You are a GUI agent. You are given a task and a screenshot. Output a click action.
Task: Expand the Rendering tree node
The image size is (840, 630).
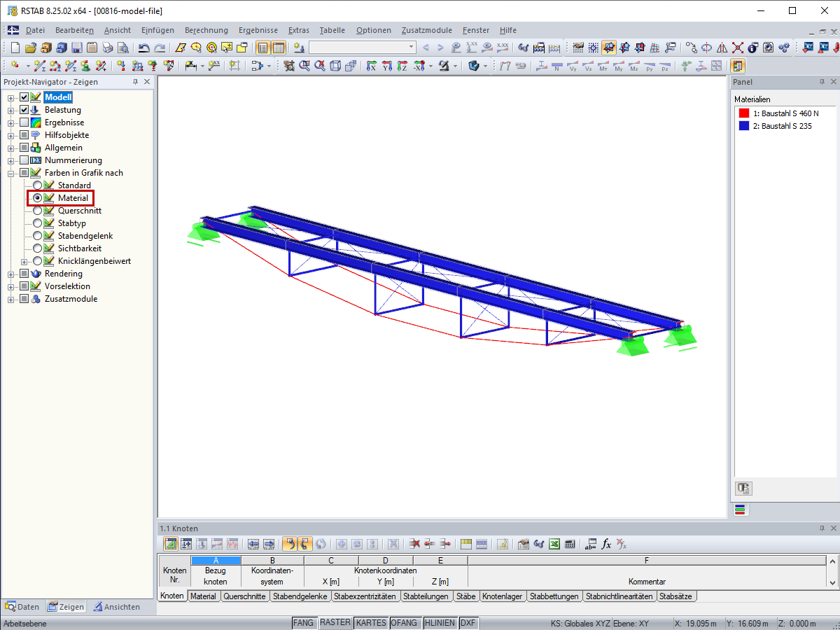point(11,274)
